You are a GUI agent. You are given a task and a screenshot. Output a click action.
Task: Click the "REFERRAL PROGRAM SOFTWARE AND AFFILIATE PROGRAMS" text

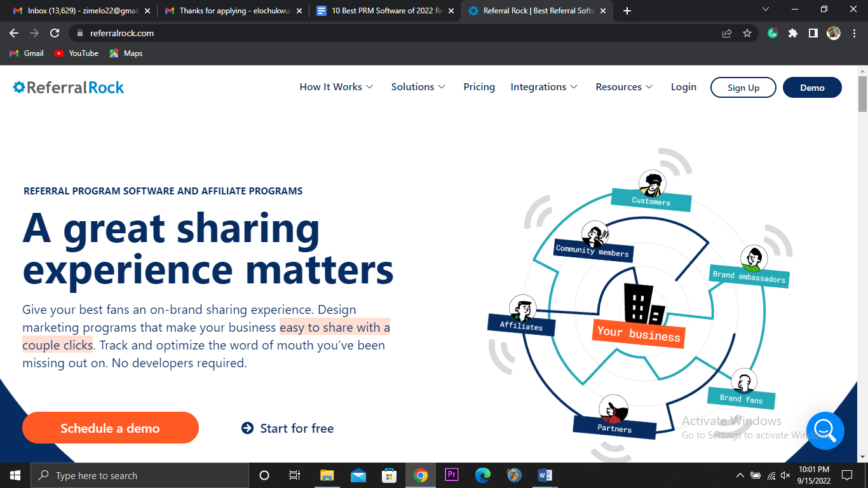coord(163,191)
